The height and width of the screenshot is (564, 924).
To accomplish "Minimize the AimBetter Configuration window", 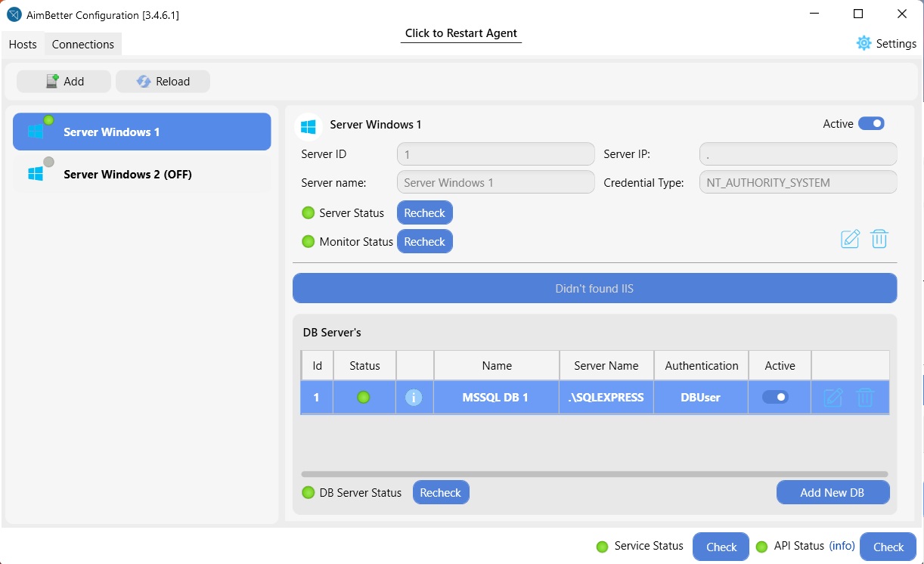I will pos(814,14).
